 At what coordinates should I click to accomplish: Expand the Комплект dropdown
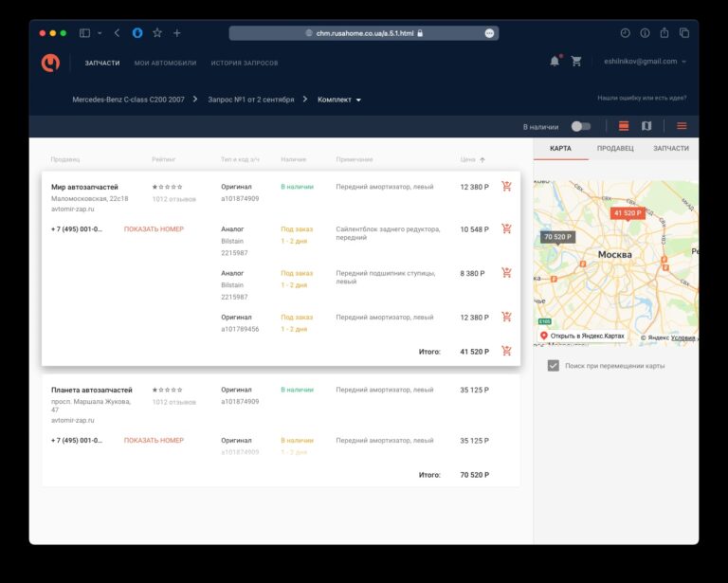[x=339, y=100]
